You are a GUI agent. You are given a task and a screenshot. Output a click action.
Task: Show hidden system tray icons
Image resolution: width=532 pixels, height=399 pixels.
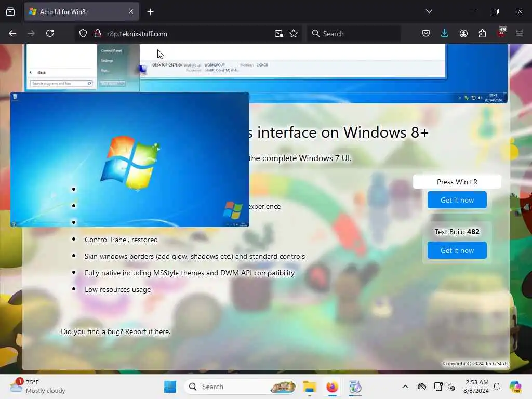tap(405, 387)
